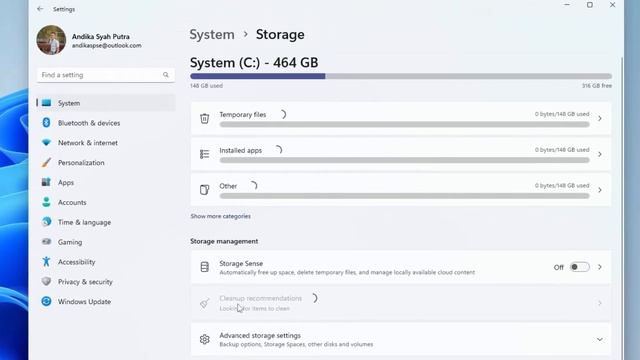
Task: Click the Gaming controller icon
Action: pos(47,242)
